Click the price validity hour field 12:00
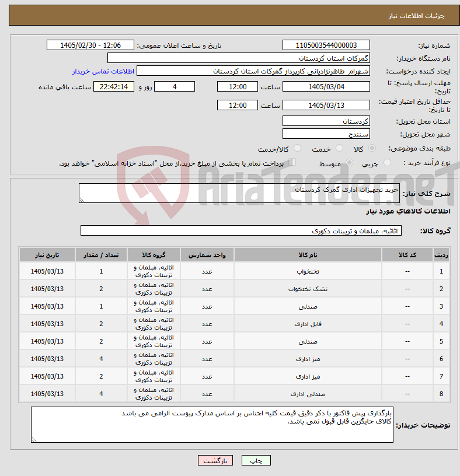Image resolution: width=460 pixels, height=476 pixels. point(237,106)
